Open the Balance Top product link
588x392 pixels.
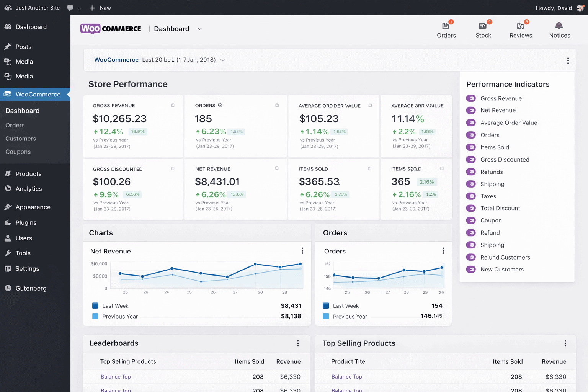(x=116, y=377)
